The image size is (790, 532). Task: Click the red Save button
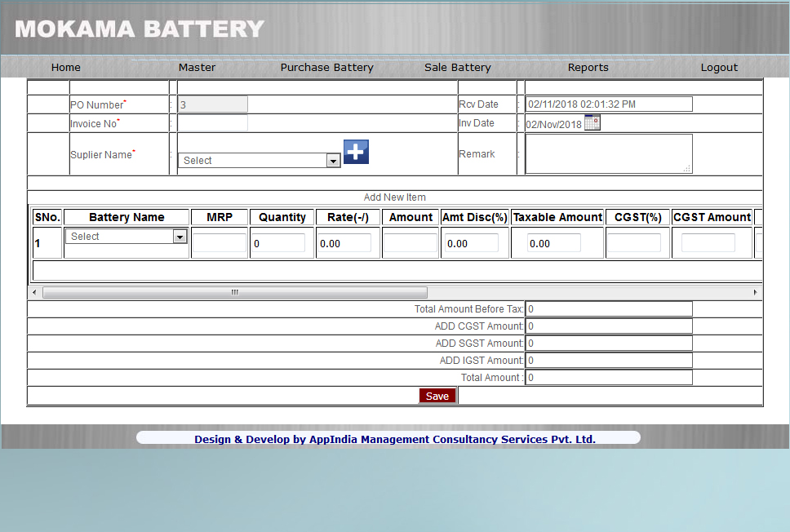pos(437,396)
